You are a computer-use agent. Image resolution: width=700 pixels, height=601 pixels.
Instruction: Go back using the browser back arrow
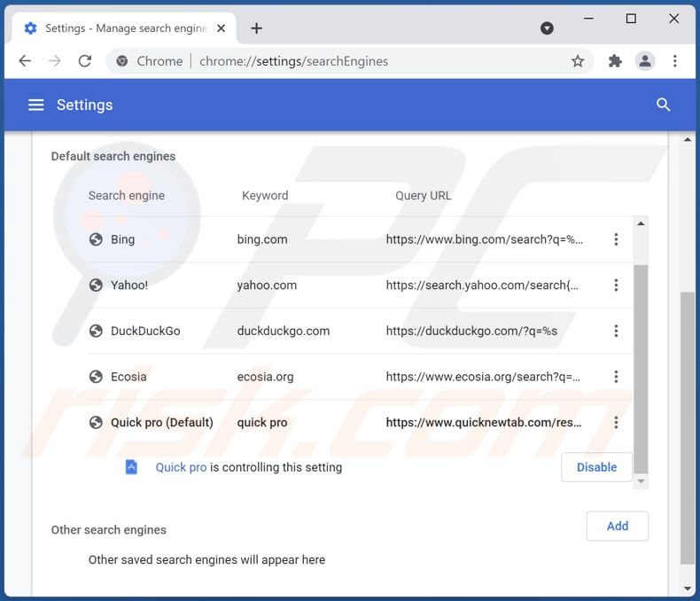25,61
